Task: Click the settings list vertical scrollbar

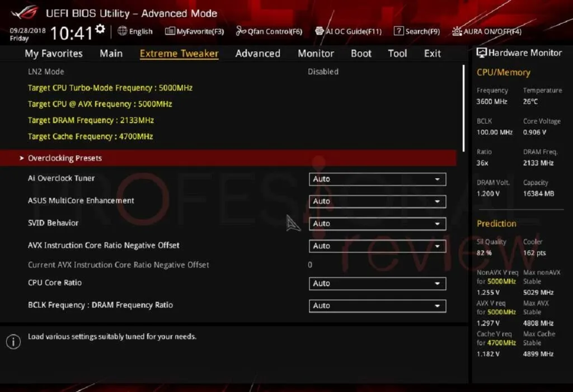Action: pyautogui.click(x=464, y=108)
